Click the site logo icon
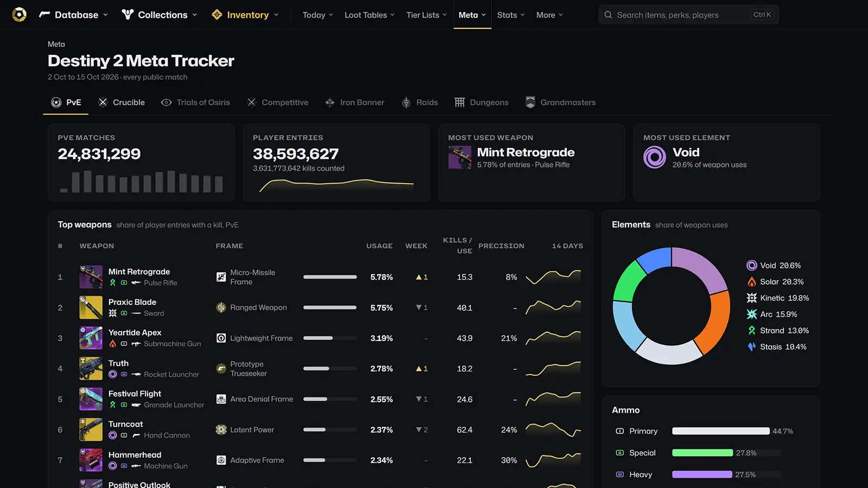The image size is (868, 488). click(19, 15)
